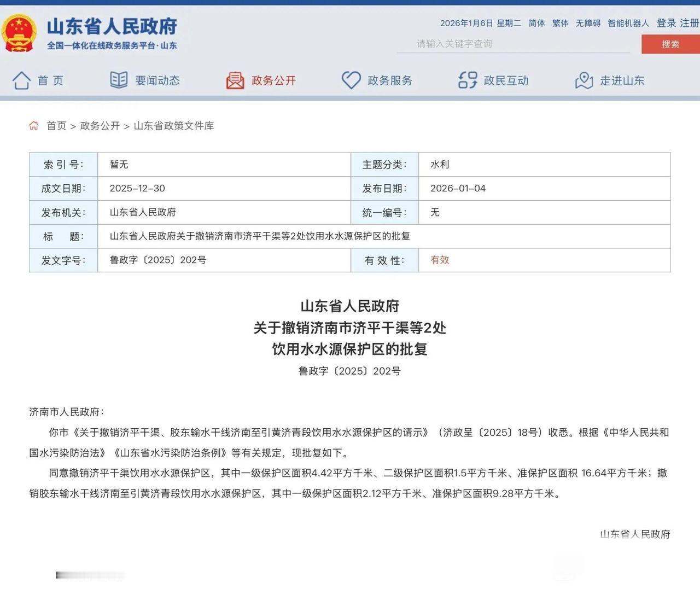700x589 pixels.
Task: Click the 主题分类 value 水利
Action: pyautogui.click(x=440, y=165)
